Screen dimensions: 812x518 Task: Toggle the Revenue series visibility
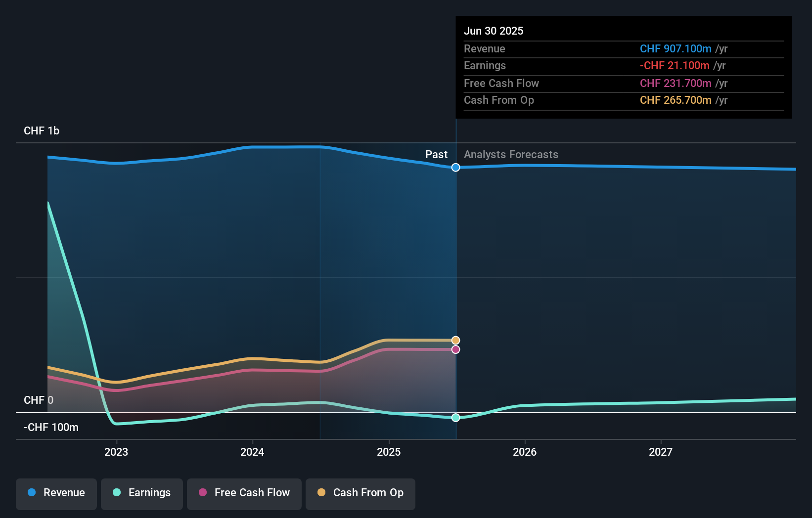tap(56, 493)
